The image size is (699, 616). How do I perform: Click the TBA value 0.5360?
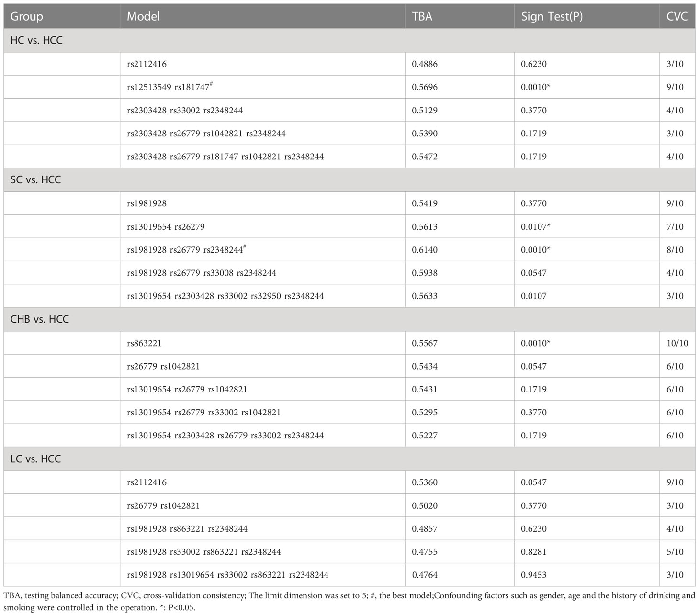tap(425, 482)
